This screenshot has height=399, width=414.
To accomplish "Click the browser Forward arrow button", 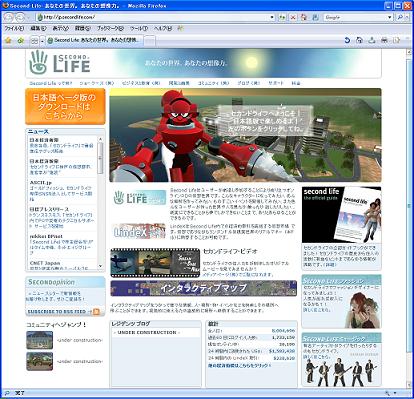I will 20,17.
